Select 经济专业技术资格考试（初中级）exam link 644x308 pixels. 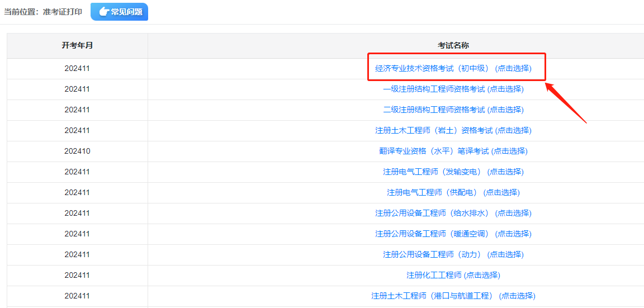(x=453, y=68)
